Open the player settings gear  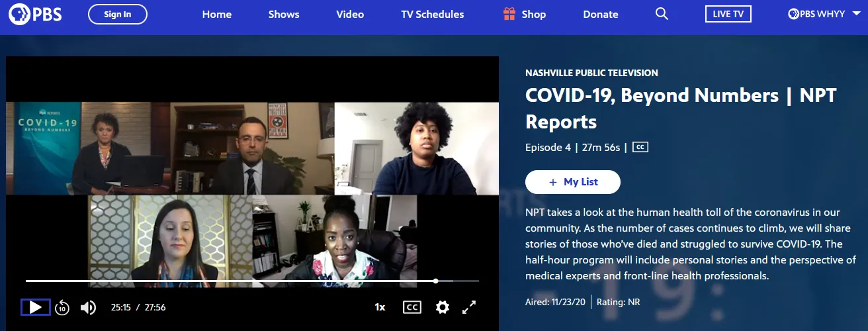[x=443, y=307]
